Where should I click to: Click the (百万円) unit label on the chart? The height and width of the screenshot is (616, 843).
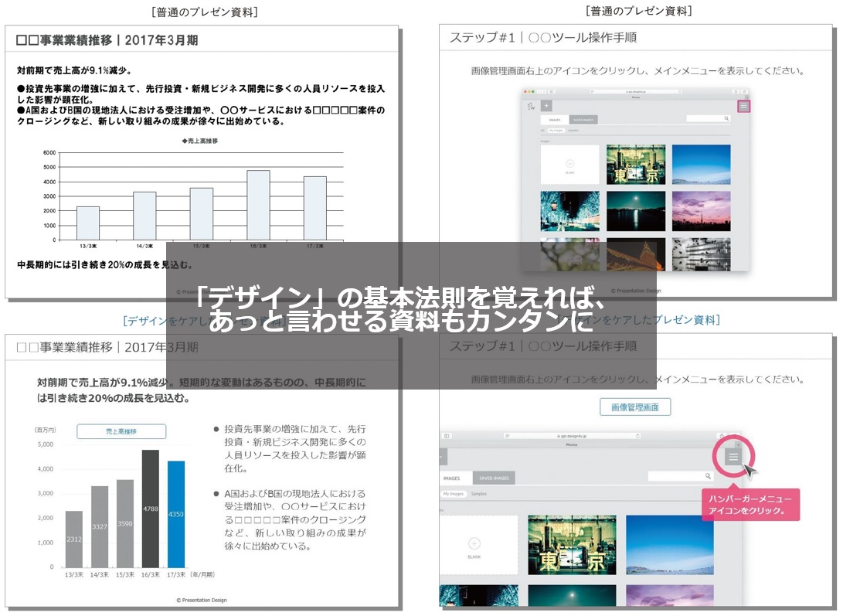(x=45, y=430)
